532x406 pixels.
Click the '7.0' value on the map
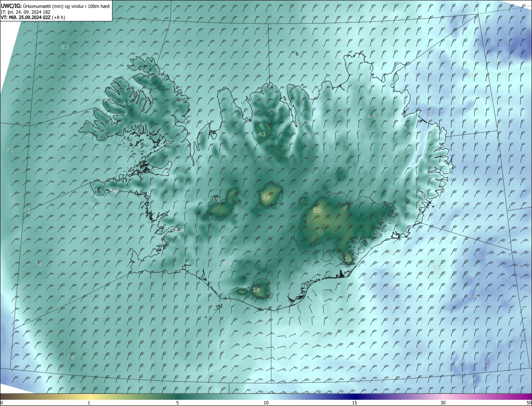(x=71, y=357)
